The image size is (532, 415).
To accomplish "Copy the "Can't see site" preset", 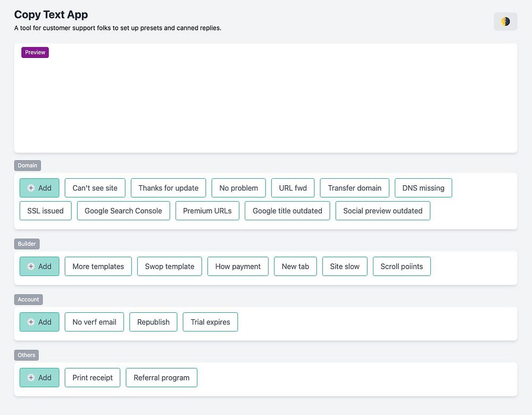I will 95,188.
